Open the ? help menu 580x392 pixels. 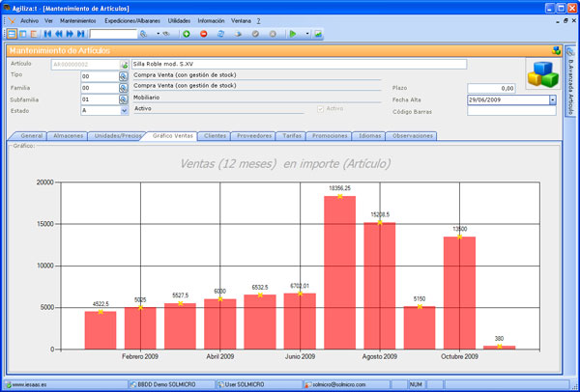tap(258, 21)
